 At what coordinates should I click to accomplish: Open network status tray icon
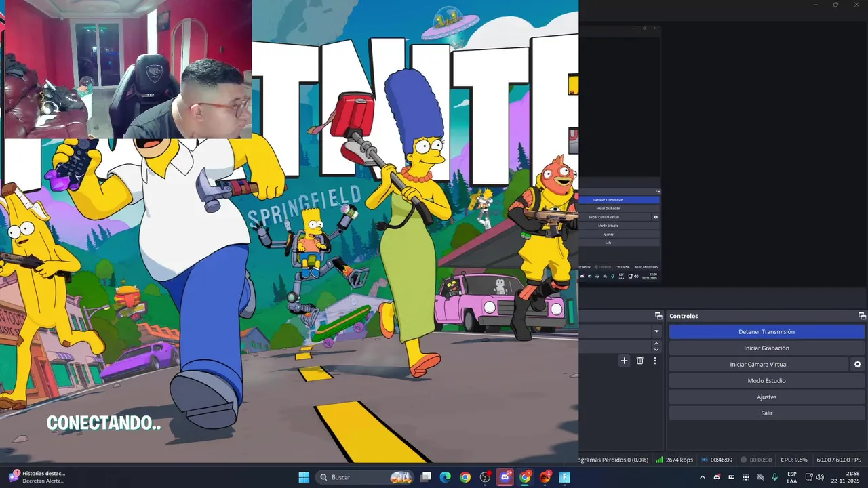tap(809, 477)
